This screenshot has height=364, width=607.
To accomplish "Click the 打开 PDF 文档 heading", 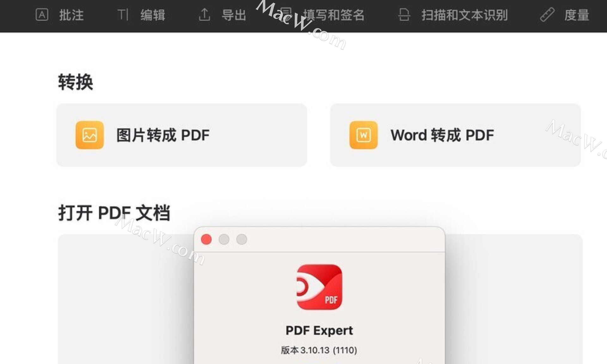I will click(114, 213).
